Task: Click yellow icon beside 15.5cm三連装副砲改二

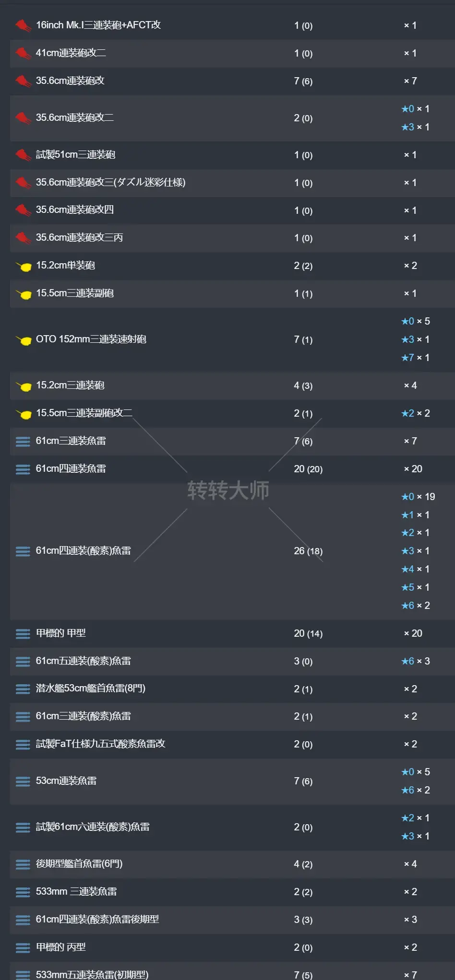Action: (x=24, y=414)
